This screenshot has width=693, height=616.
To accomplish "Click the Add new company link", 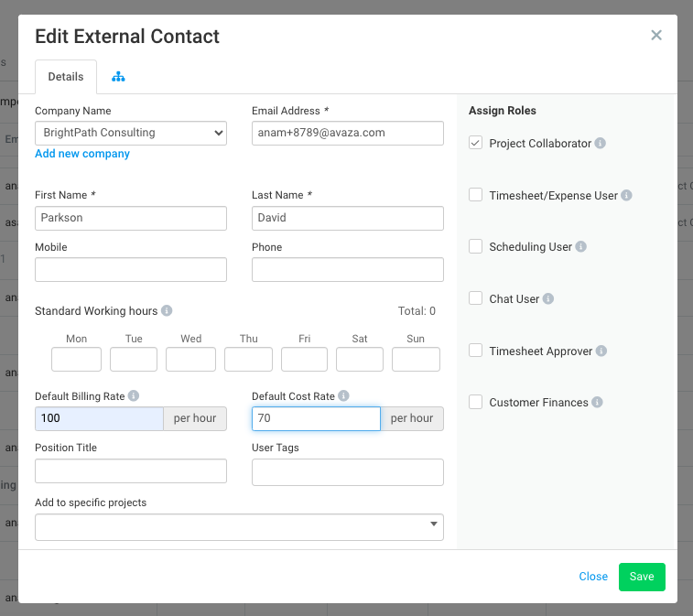I will click(x=82, y=154).
